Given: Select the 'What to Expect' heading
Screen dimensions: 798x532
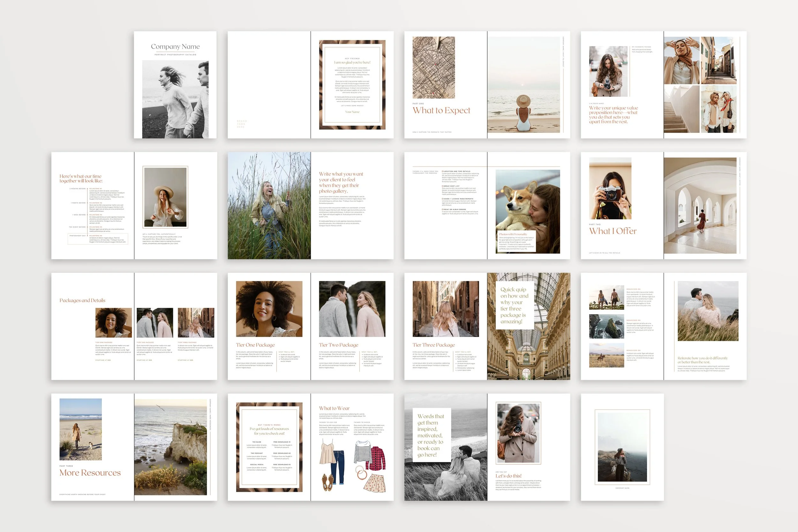Looking at the screenshot, I should pos(441,111).
